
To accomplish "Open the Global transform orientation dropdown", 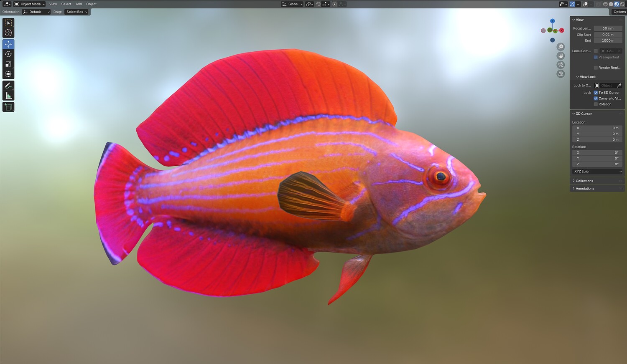I will [x=292, y=4].
